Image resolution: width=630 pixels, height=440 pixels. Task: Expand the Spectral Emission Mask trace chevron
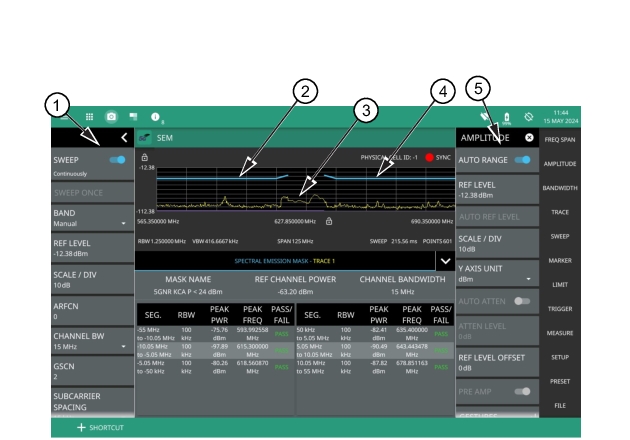point(443,260)
